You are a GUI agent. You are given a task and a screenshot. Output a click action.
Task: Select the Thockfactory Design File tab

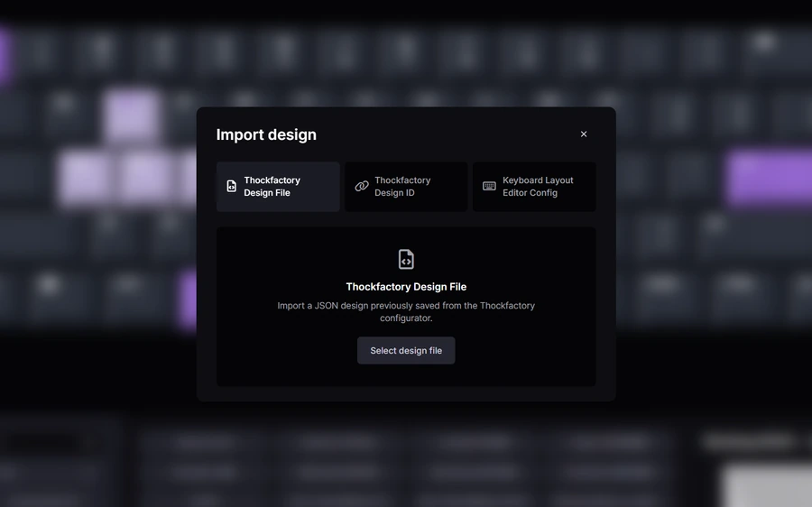tap(278, 187)
